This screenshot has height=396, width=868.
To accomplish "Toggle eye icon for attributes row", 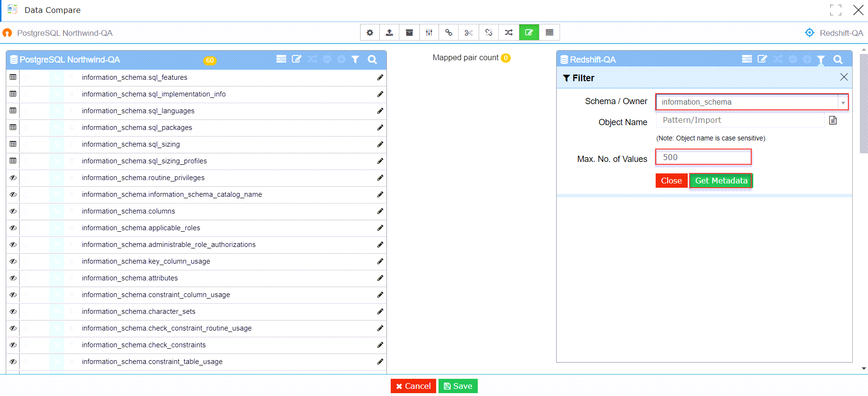I will point(13,278).
